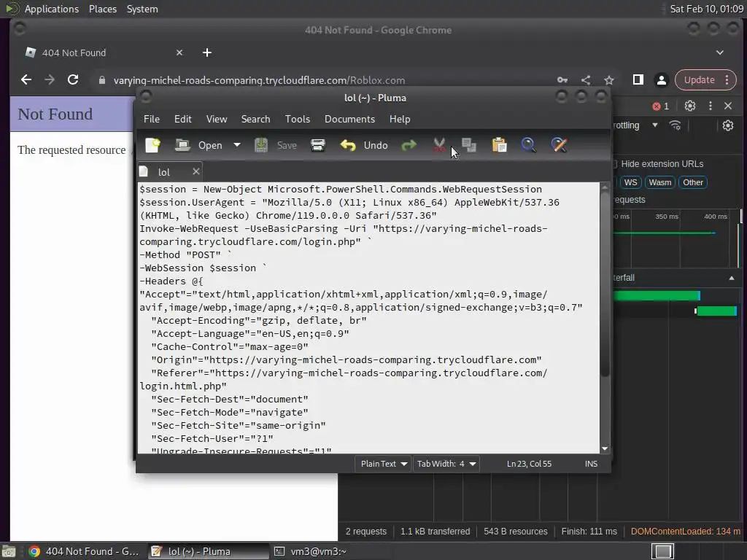
Task: Click the Cut scissors icon
Action: point(438,145)
